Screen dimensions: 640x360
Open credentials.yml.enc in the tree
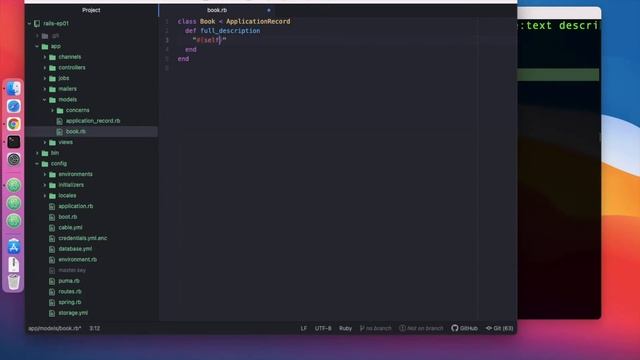(x=82, y=238)
